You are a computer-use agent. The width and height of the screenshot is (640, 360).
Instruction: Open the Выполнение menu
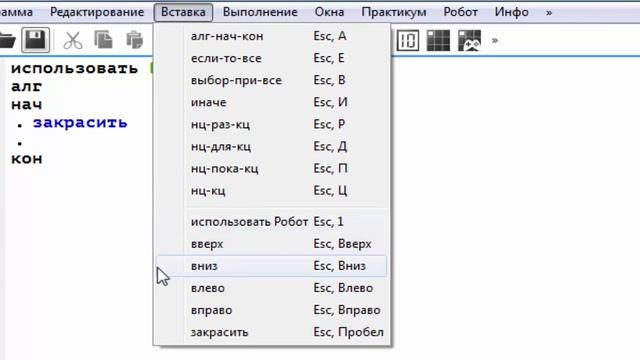click(x=260, y=12)
